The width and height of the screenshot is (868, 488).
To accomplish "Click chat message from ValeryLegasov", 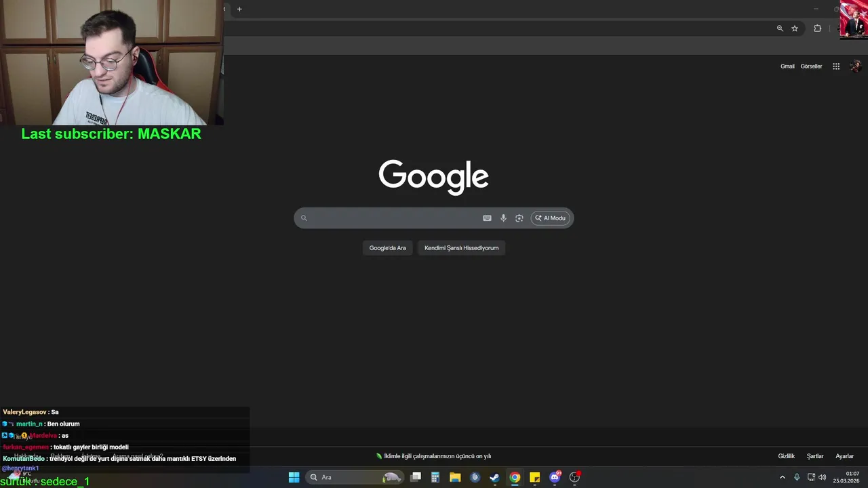I will click(x=31, y=412).
